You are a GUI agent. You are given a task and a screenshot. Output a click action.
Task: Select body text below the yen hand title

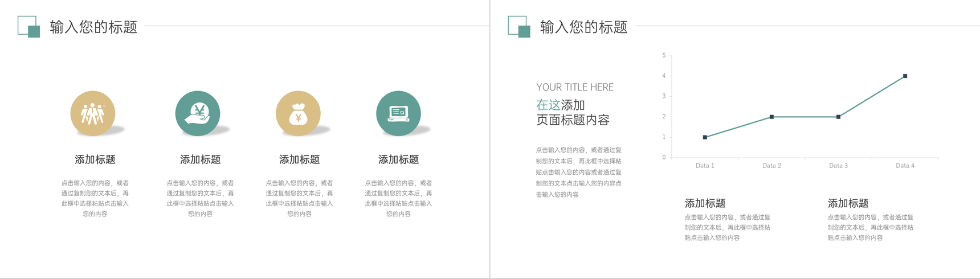200,198
